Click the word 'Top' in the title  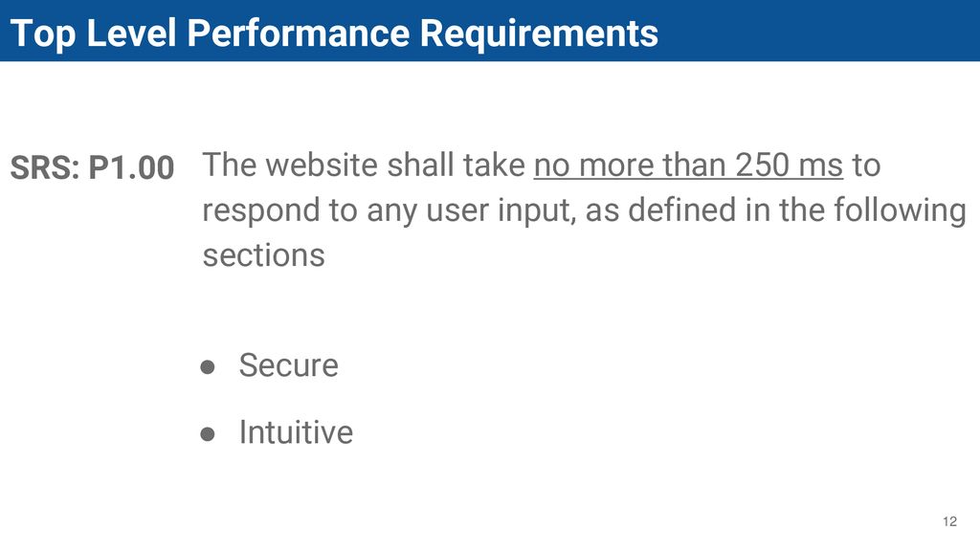click(42, 34)
